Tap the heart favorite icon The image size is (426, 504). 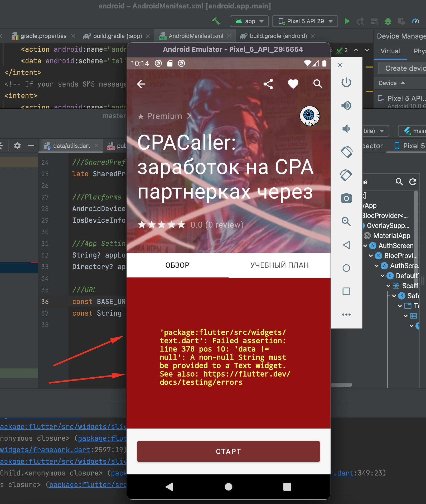coord(293,84)
